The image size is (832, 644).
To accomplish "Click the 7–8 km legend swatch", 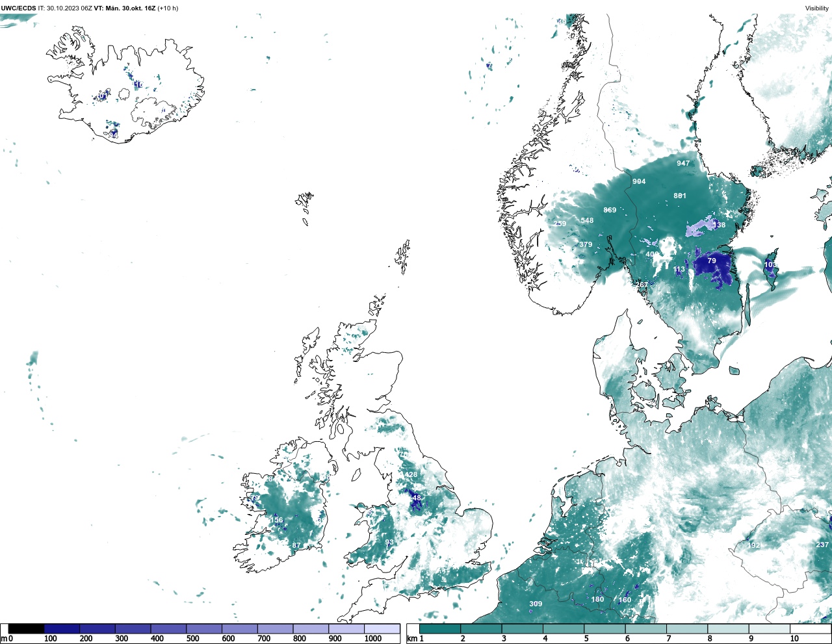I will [686, 629].
